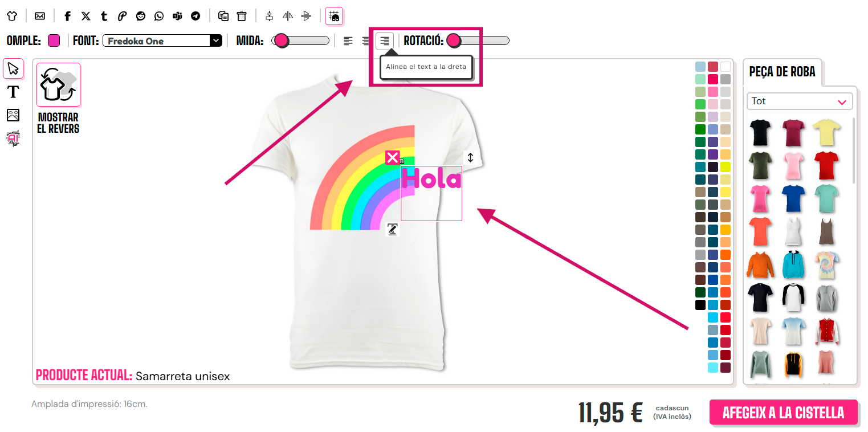Delete the selected element with trash icon
Viewport: 868px width, 432px height.
point(242,16)
